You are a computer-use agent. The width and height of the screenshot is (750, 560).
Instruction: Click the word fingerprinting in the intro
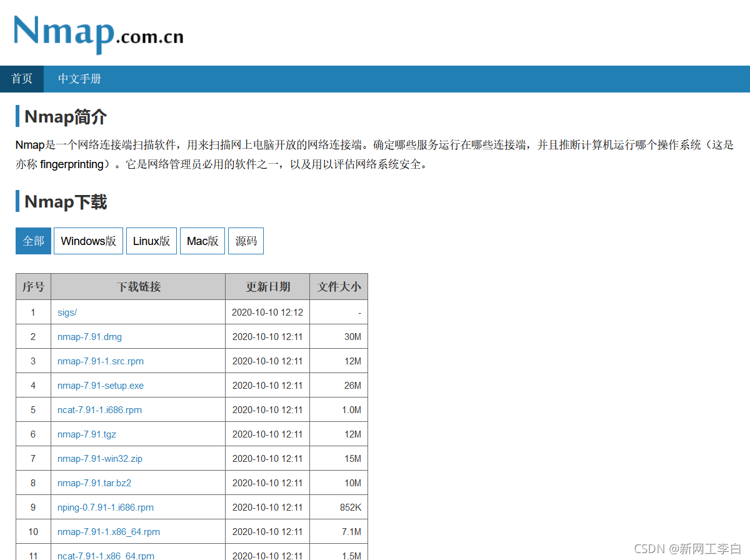pyautogui.click(x=71, y=165)
